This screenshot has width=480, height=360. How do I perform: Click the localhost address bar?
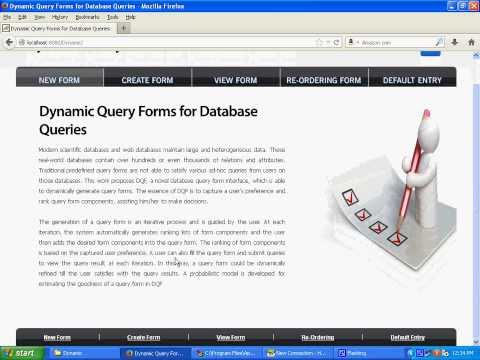tap(167, 42)
